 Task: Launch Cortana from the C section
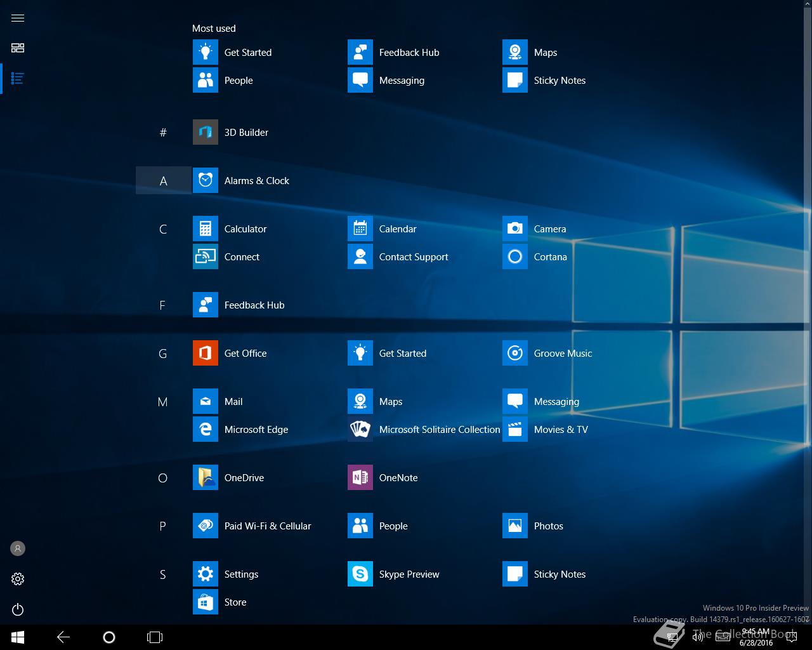(514, 256)
